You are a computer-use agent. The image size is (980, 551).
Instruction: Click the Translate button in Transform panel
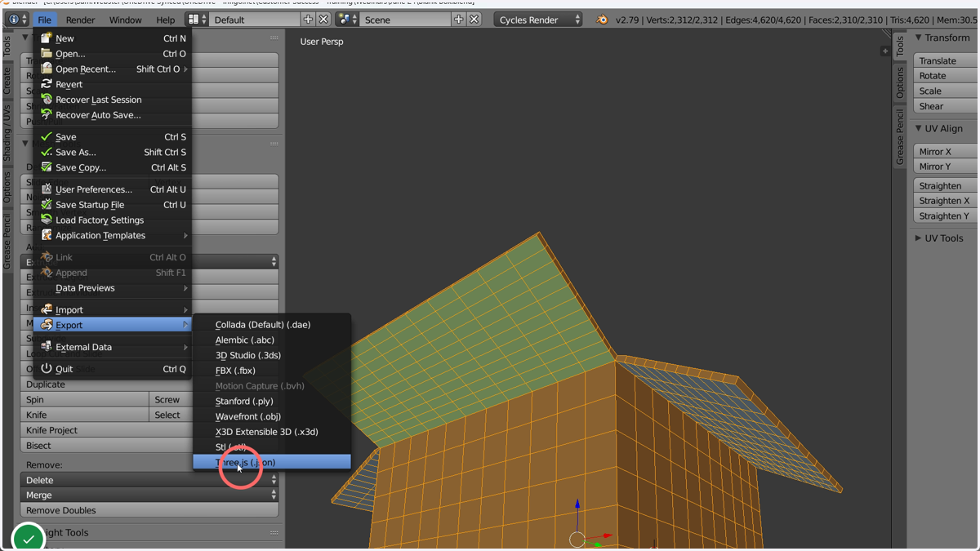pos(946,60)
